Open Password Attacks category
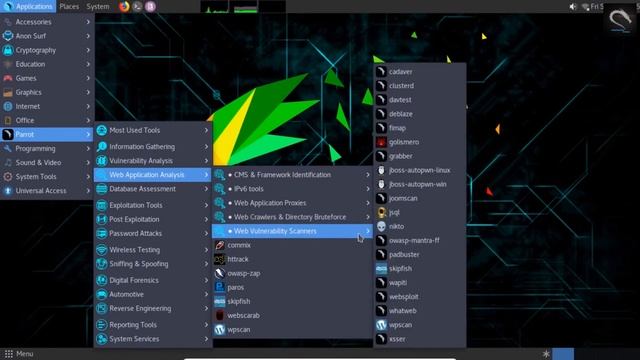Viewport: 640px width, 360px height. pos(153,233)
